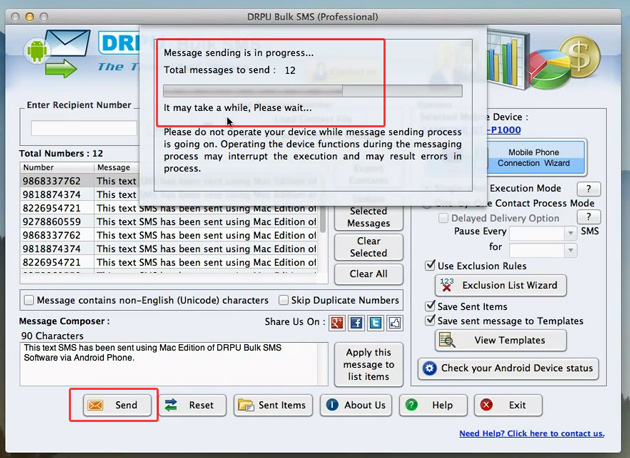Select row with number 9868337762 highlighted first

coord(79,181)
